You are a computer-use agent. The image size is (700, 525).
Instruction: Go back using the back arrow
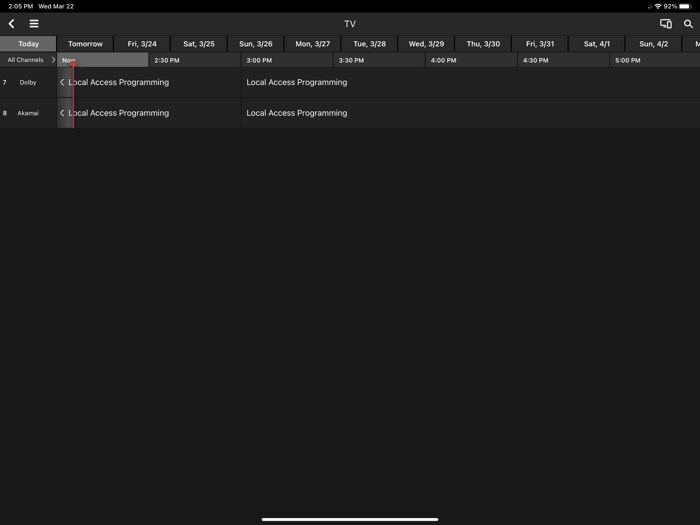pyautogui.click(x=12, y=24)
